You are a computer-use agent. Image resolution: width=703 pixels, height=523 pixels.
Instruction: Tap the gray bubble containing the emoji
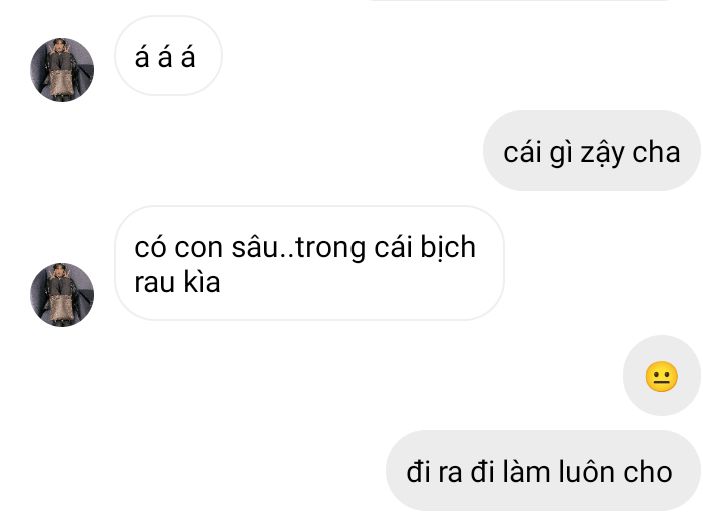point(661,376)
